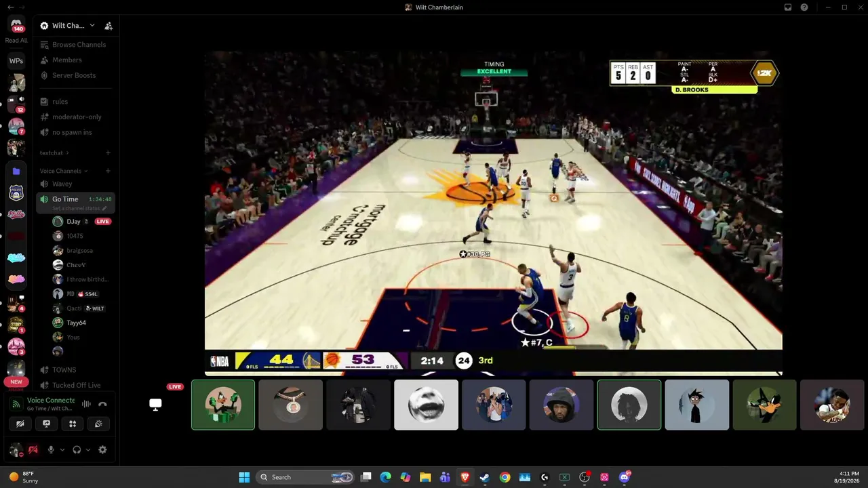Turn on camera in voice panel
This screenshot has width=868, height=488.
click(20, 424)
